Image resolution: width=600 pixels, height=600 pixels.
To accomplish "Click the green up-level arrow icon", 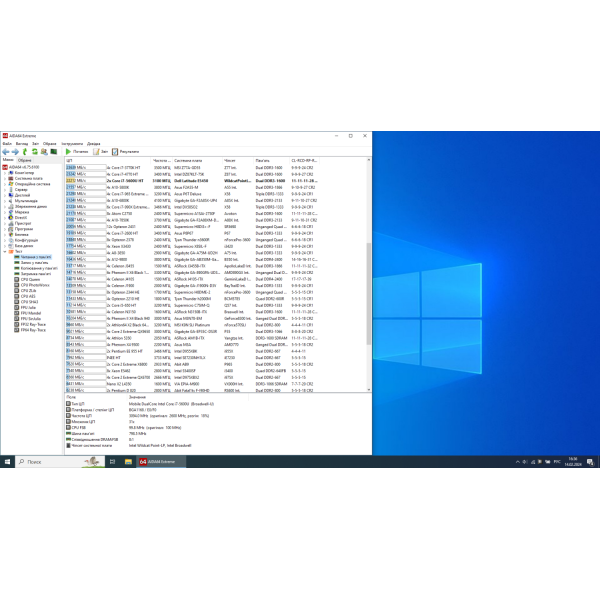I will point(25,152).
